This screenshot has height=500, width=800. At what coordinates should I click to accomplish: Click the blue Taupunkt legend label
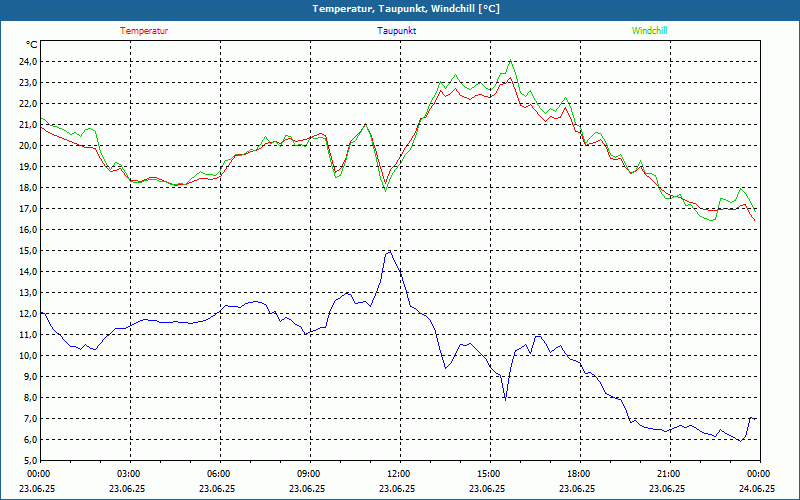[396, 31]
